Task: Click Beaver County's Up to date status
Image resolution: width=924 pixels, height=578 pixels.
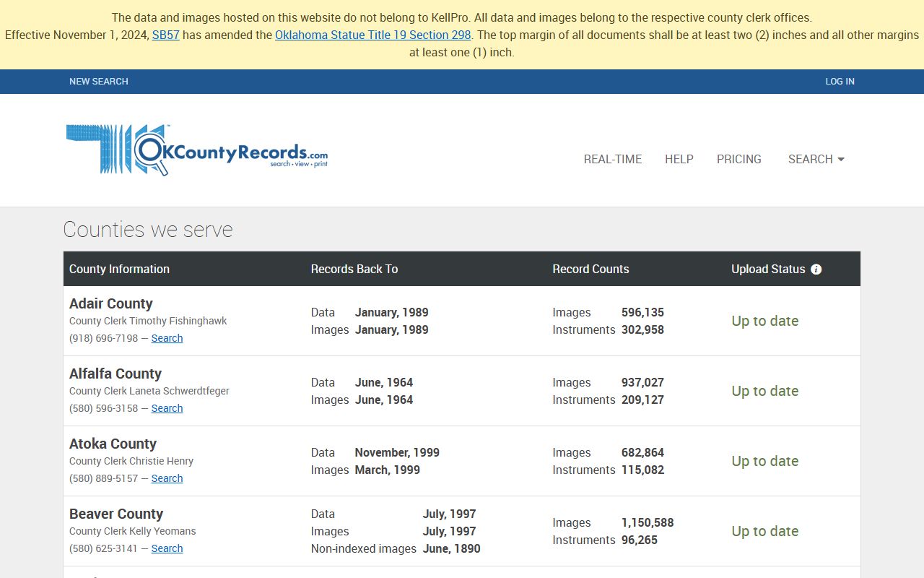Action: click(x=765, y=531)
